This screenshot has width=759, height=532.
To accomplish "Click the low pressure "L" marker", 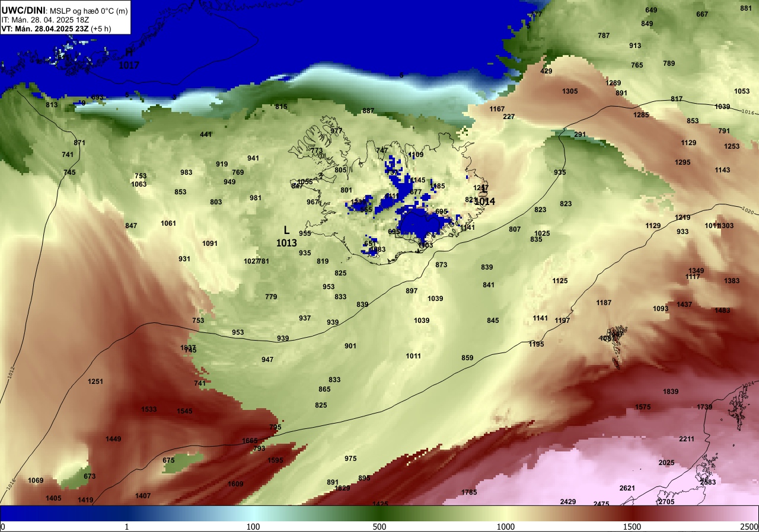I will pyautogui.click(x=286, y=230).
